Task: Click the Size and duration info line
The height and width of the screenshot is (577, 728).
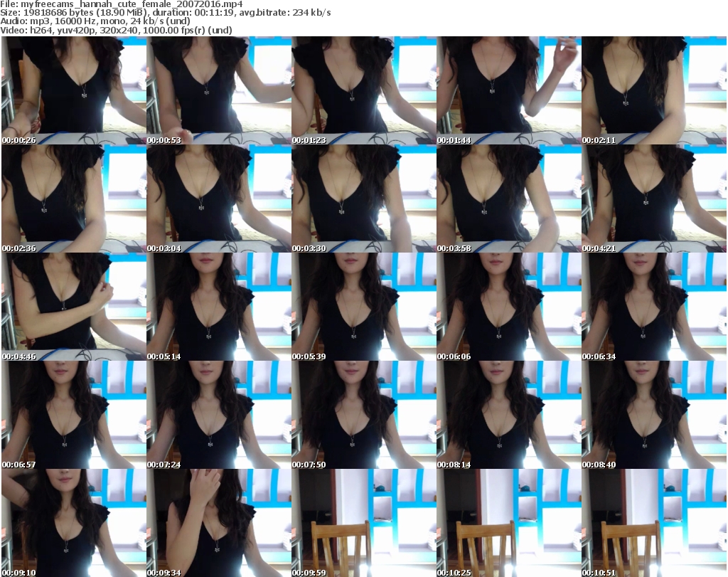Action: point(166,13)
